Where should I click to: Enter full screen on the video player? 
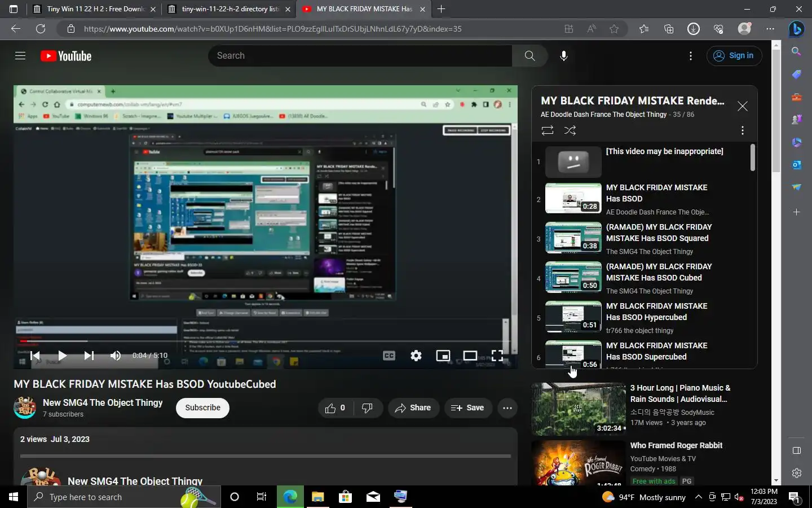497,356
